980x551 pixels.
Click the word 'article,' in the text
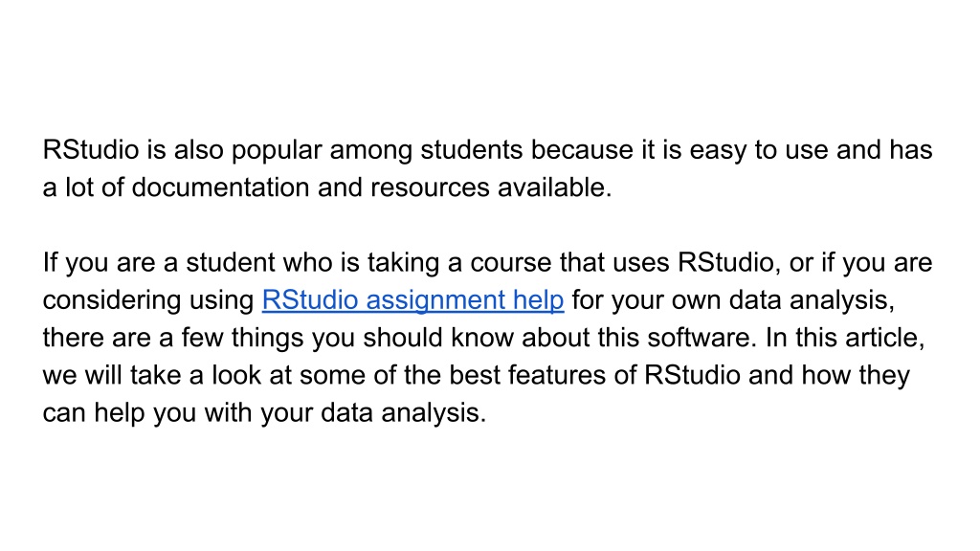885,338
